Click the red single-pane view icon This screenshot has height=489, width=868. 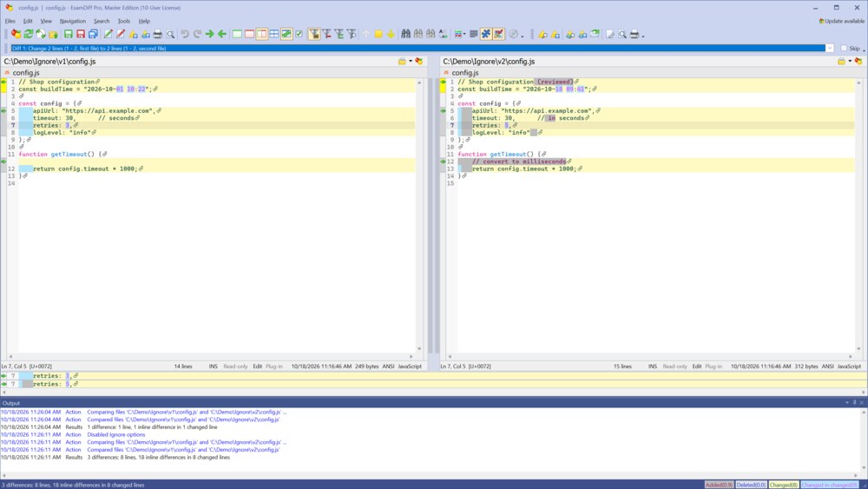tap(250, 35)
